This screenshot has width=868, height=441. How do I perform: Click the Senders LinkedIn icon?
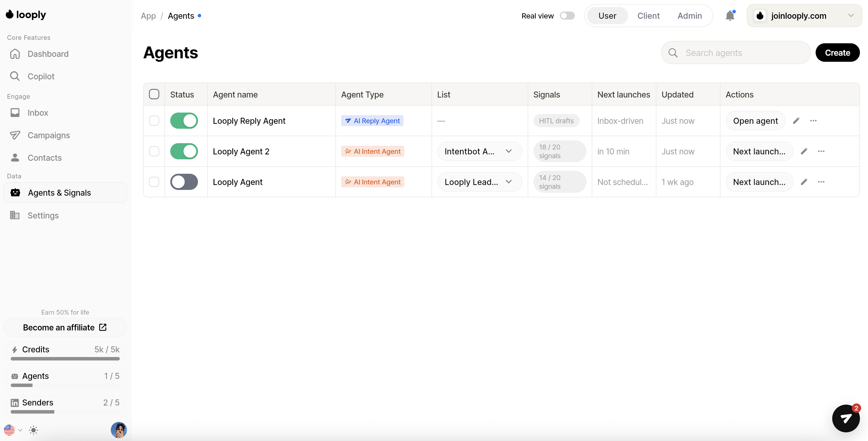pyautogui.click(x=14, y=403)
